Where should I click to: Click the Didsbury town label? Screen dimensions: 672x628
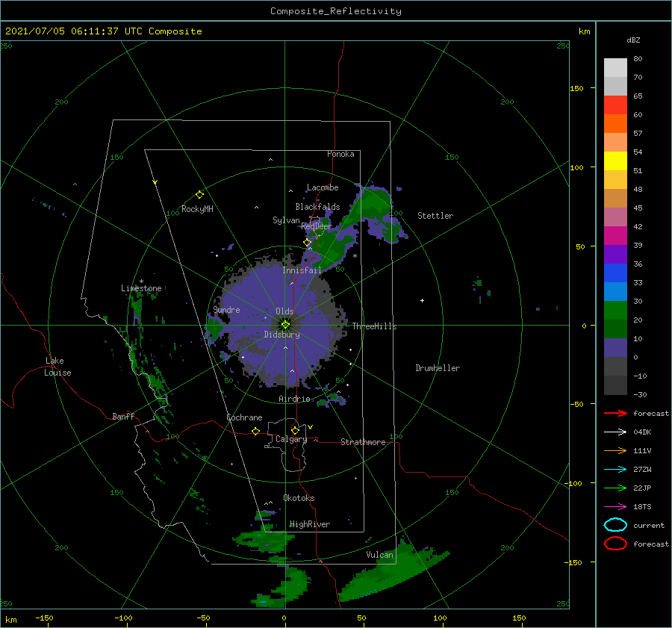(x=281, y=335)
